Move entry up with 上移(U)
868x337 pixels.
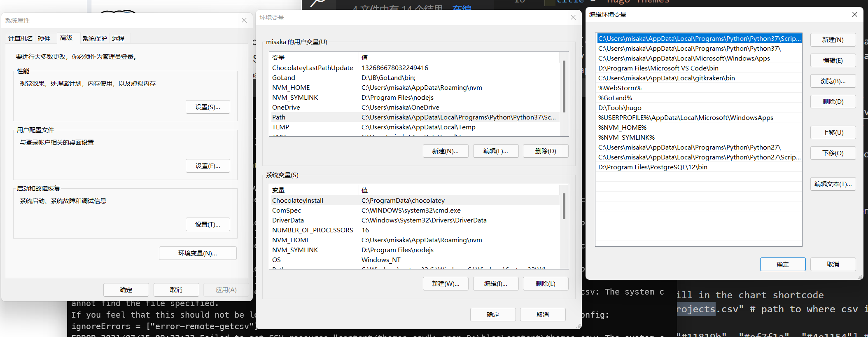click(x=833, y=133)
